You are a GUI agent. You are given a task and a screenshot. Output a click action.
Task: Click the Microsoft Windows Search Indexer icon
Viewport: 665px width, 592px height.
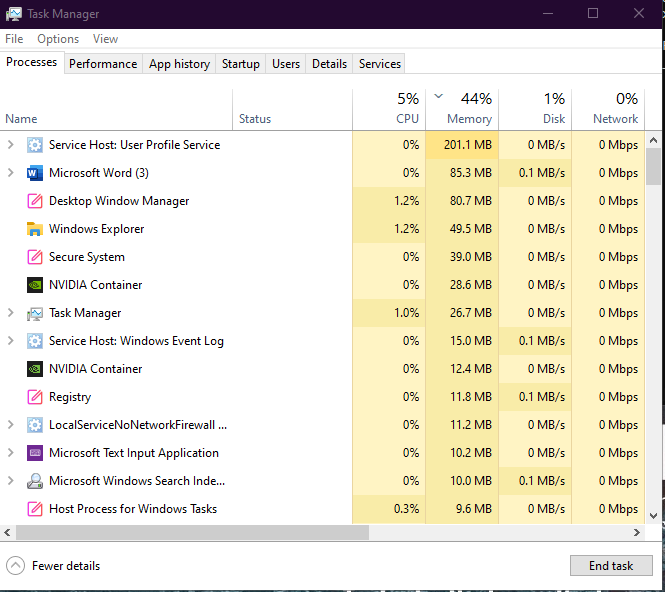pos(35,481)
